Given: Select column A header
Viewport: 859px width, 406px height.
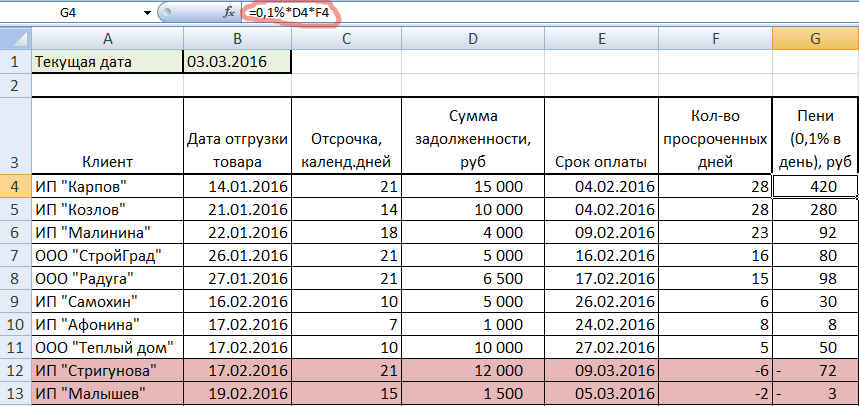Looking at the screenshot, I should pos(107,38).
